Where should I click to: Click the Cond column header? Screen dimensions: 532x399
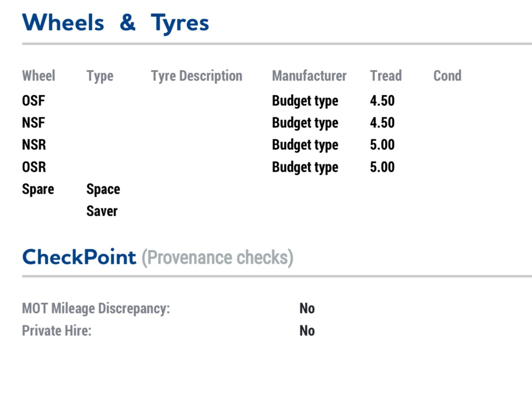pos(447,76)
